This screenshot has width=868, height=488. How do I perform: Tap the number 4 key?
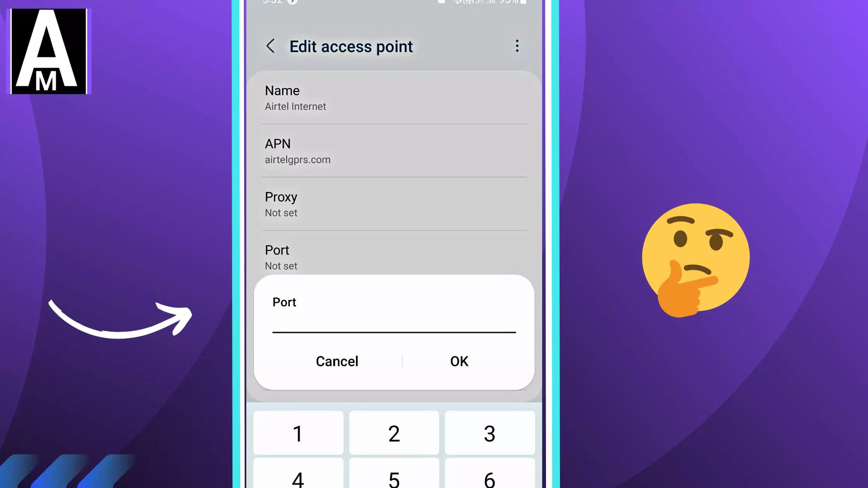(x=298, y=477)
